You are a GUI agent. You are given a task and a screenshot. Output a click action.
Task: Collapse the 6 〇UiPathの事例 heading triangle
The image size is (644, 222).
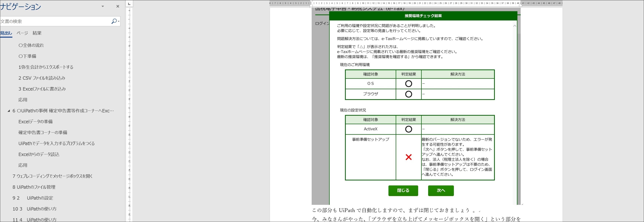[x=9, y=111]
